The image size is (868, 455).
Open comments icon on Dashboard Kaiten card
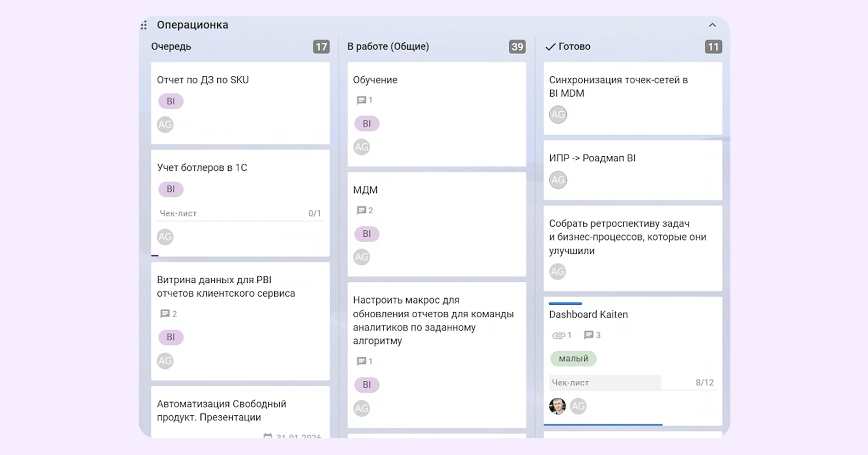[x=589, y=335]
